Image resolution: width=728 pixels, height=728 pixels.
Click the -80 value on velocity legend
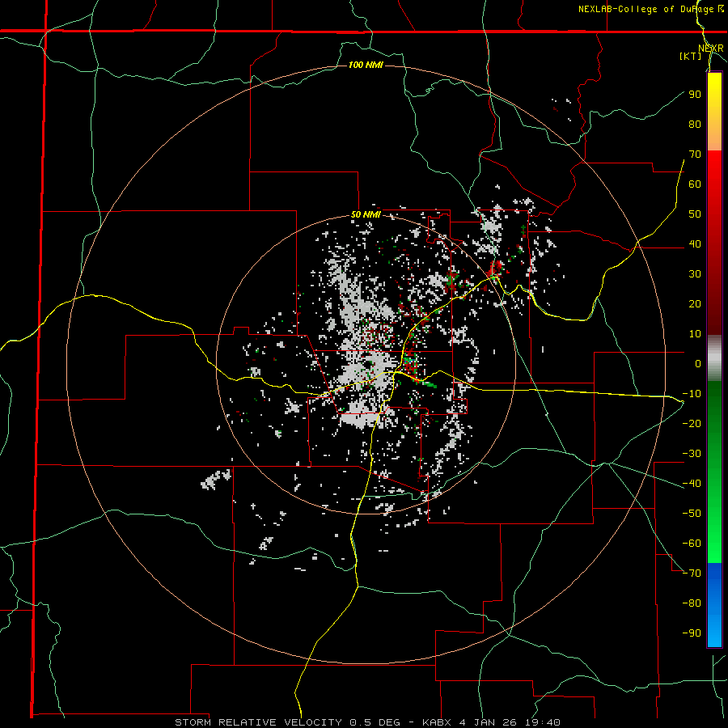pyautogui.click(x=692, y=603)
